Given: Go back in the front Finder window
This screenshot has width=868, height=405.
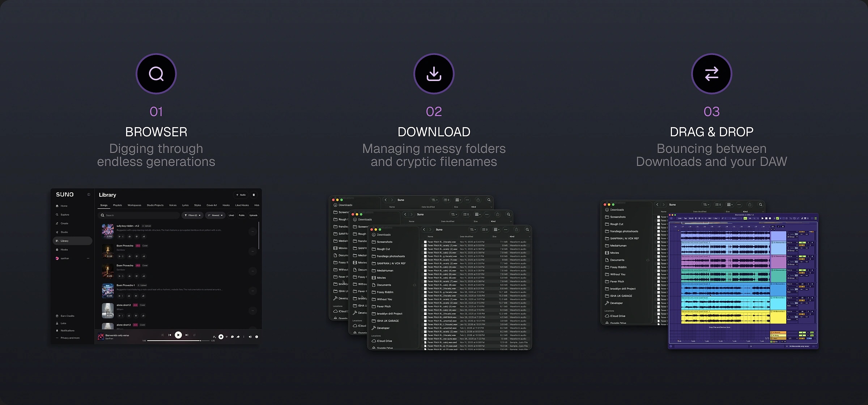Looking at the screenshot, I should 424,230.
